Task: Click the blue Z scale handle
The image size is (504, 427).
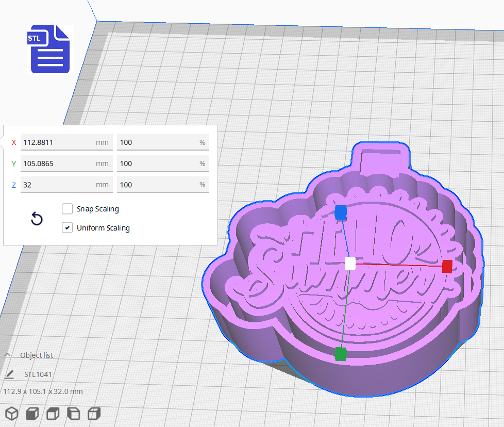Action: [x=340, y=211]
